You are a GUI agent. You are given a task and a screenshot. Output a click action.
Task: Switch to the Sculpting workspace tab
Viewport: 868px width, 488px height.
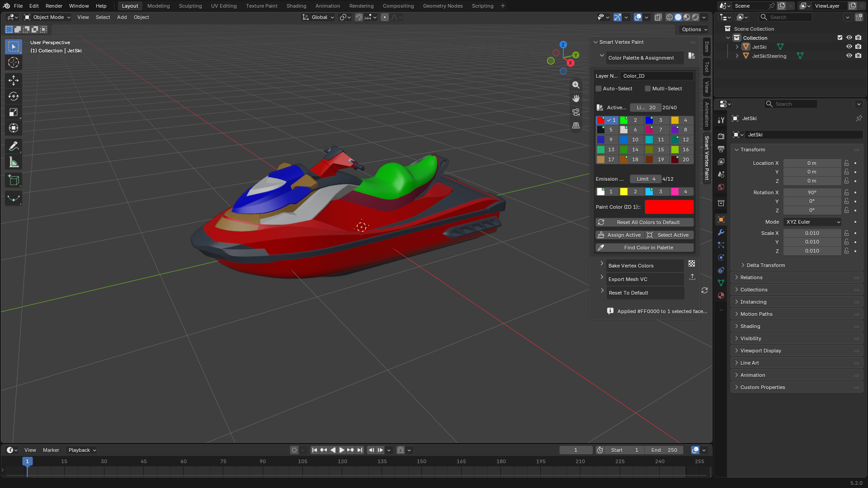coord(190,6)
